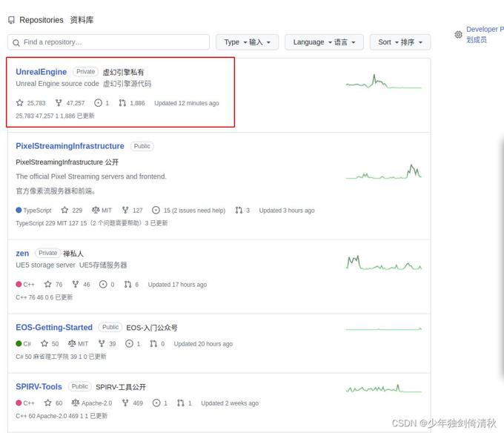Click UnrealEngine pull requests 1,886
The width and height of the screenshot is (504, 433).
click(x=131, y=103)
